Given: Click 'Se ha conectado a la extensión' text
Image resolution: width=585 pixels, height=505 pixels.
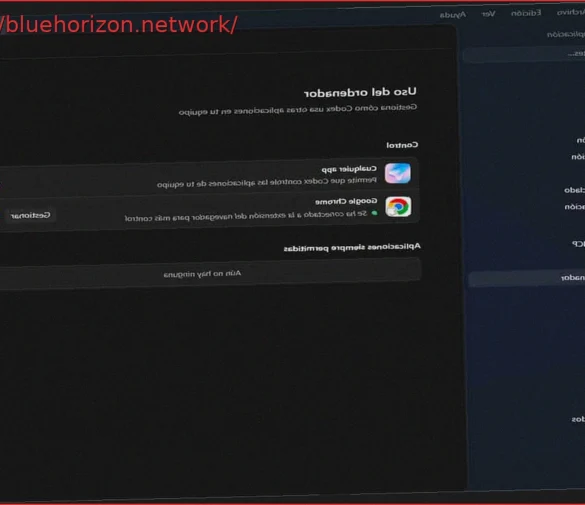Looking at the screenshot, I should [246, 216].
